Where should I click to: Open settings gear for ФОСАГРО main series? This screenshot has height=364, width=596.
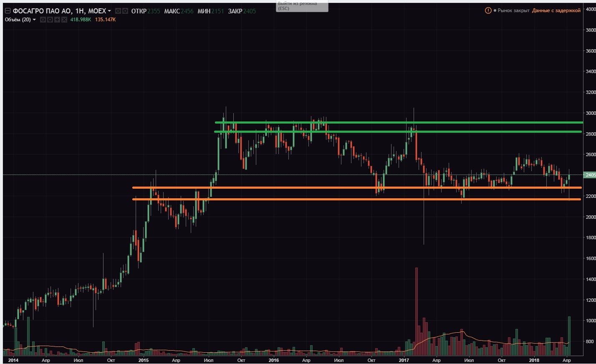tap(125, 11)
